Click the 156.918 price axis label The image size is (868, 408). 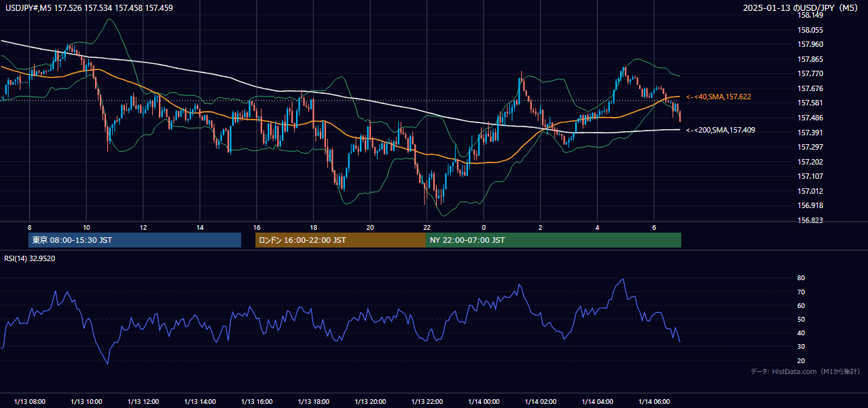[x=810, y=205]
